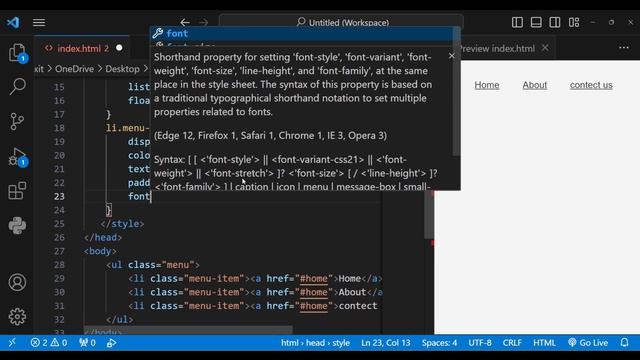
Task: Switch to the index.html editor tab
Action: 83,49
